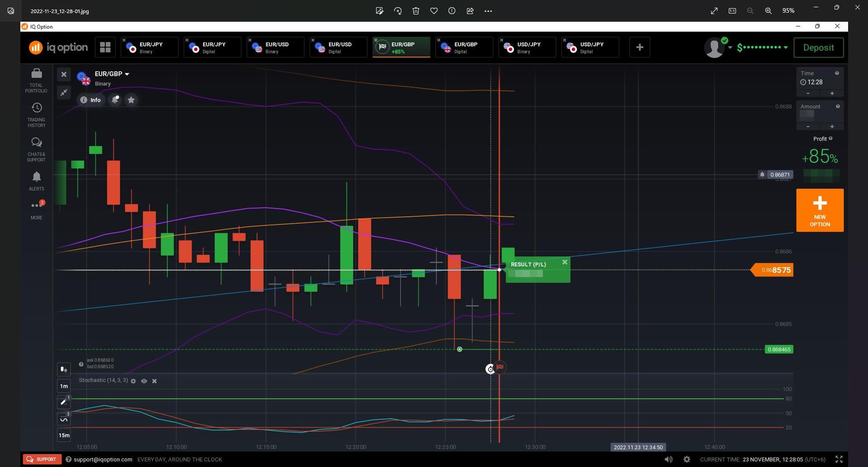Change candle interval 1m button
The image size is (868, 467).
(x=64, y=386)
